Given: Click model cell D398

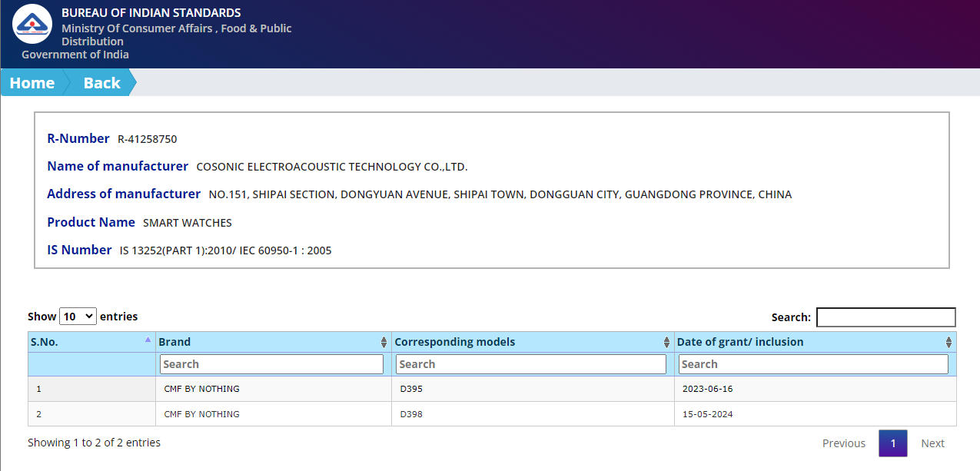Looking at the screenshot, I should tap(412, 414).
